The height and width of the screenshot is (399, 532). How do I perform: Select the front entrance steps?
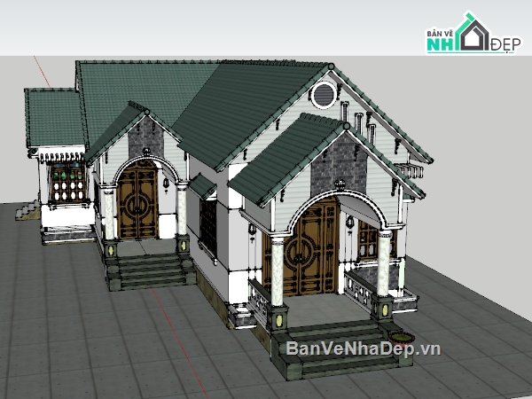click(326, 348)
